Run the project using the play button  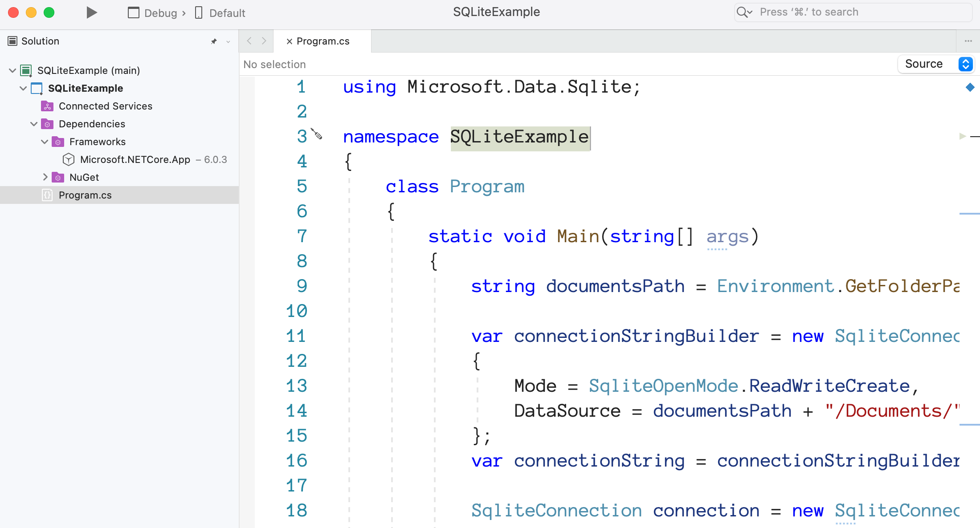91,12
